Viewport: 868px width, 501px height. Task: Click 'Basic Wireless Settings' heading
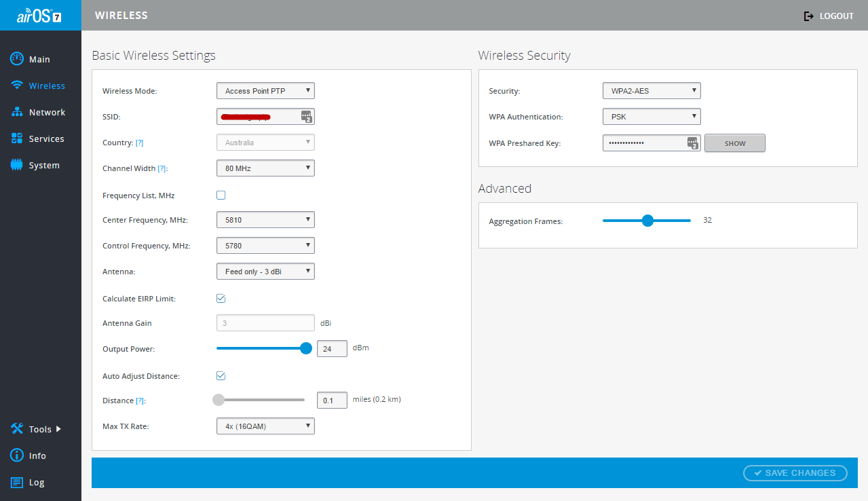(x=154, y=56)
